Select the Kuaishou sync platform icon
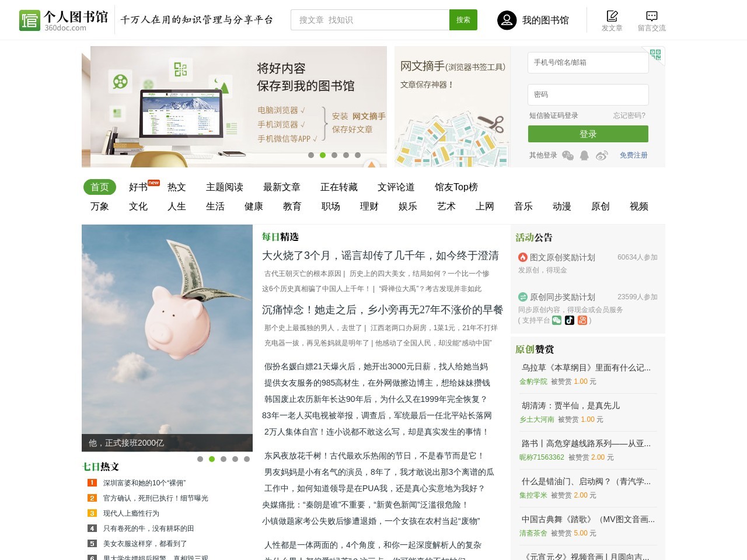 [582, 320]
